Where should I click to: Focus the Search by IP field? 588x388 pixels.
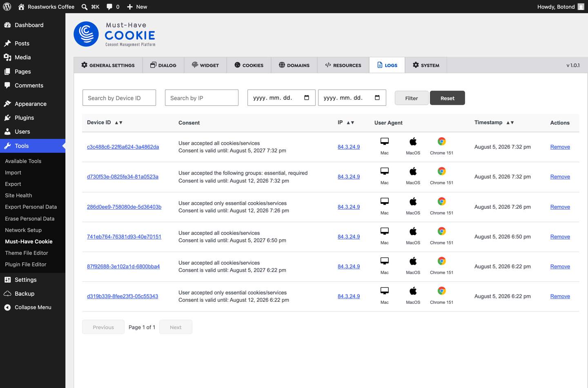pyautogui.click(x=202, y=98)
